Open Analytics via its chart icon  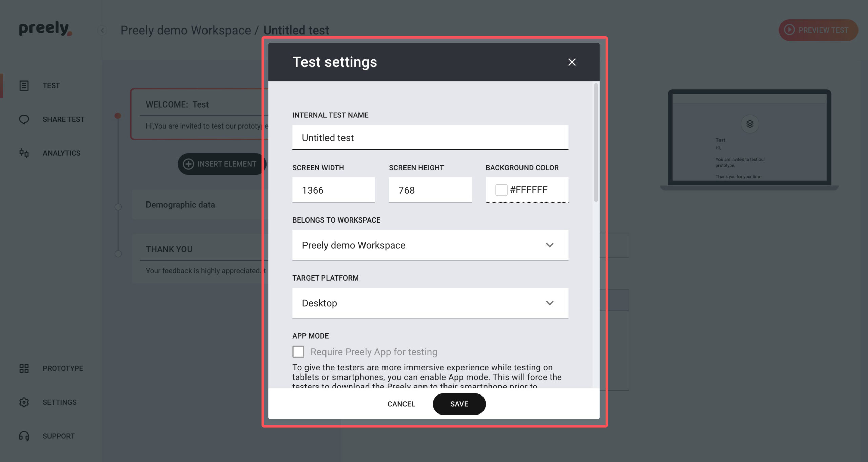pos(24,153)
